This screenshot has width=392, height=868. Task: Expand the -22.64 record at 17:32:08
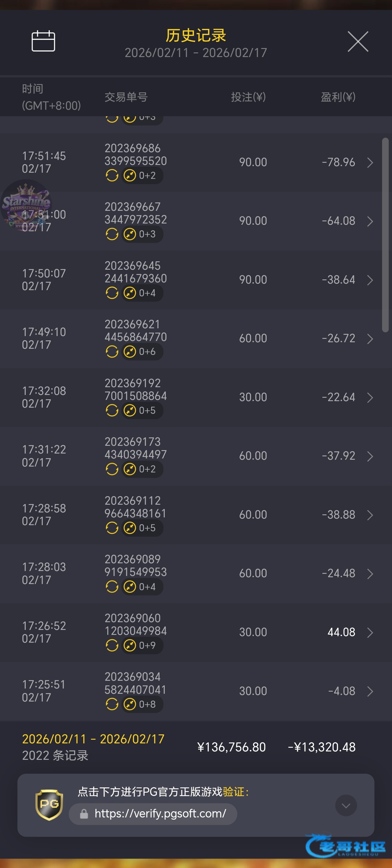[370, 398]
